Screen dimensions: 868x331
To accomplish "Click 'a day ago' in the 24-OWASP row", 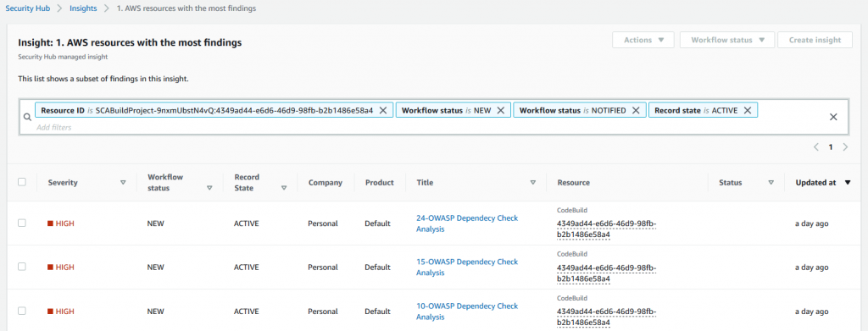I will pos(811,223).
